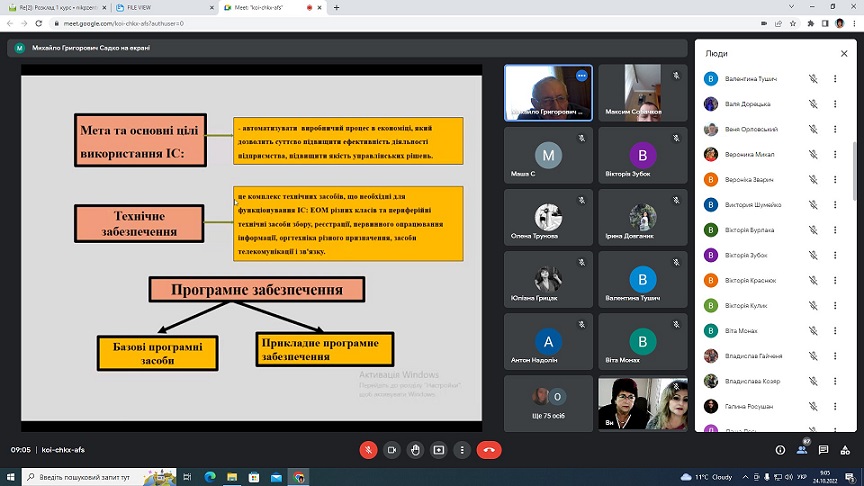Viewport: 864px width, 486px height.
Task: Open options for Виктория Шумейко
Action: [x=835, y=204]
